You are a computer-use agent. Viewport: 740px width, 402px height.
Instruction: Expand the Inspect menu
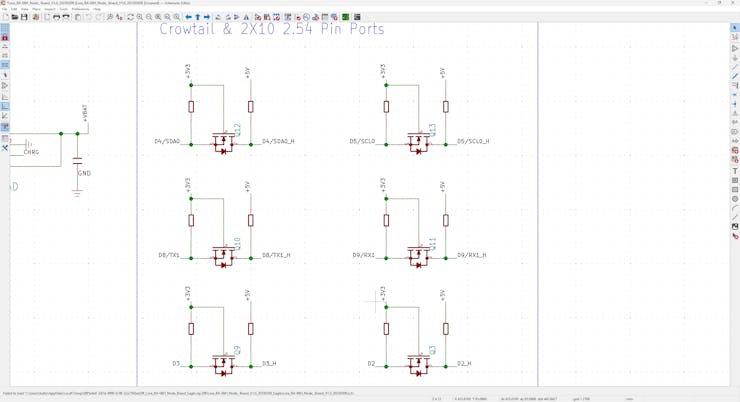(50, 9)
